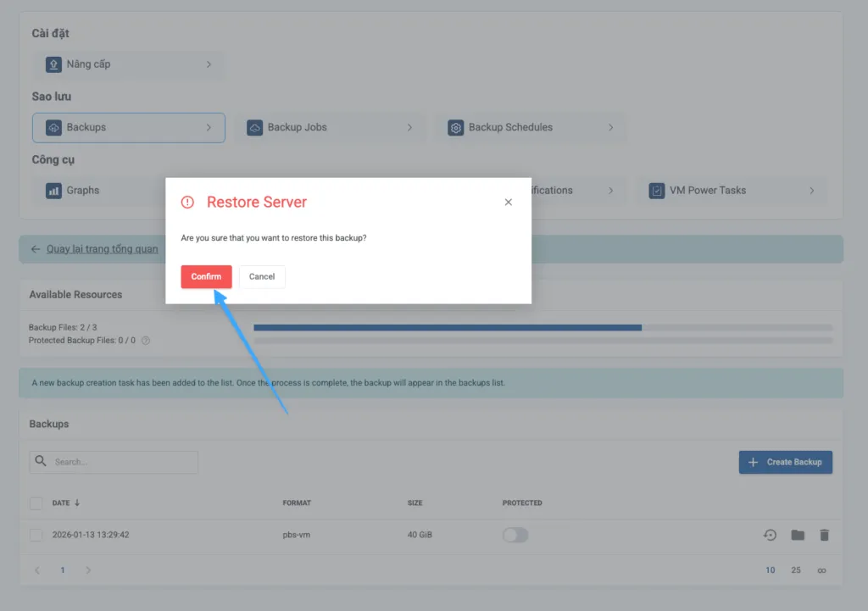The image size is (868, 611).
Task: Click the help icon beside Protected Backup Files
Action: (146, 341)
